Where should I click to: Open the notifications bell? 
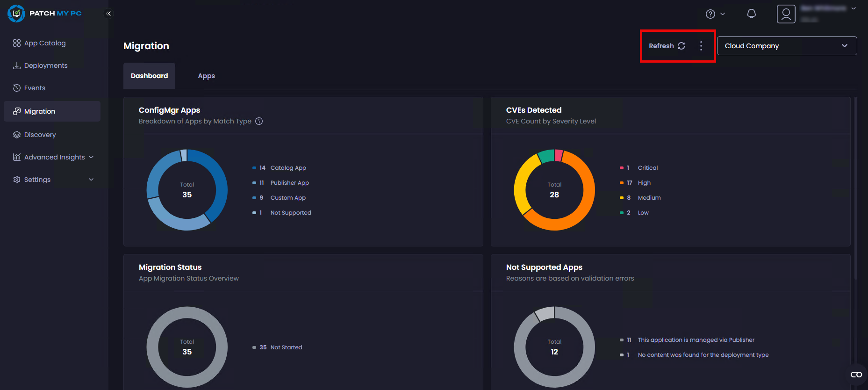coord(752,14)
